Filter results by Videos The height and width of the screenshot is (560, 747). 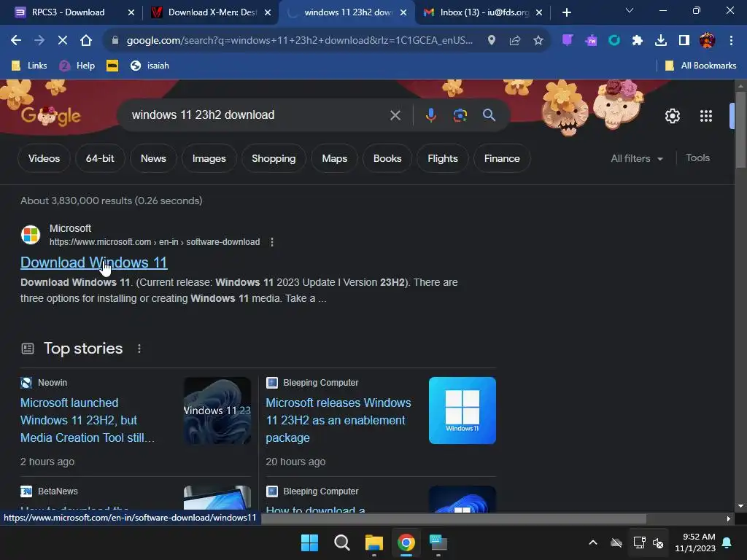44,158
